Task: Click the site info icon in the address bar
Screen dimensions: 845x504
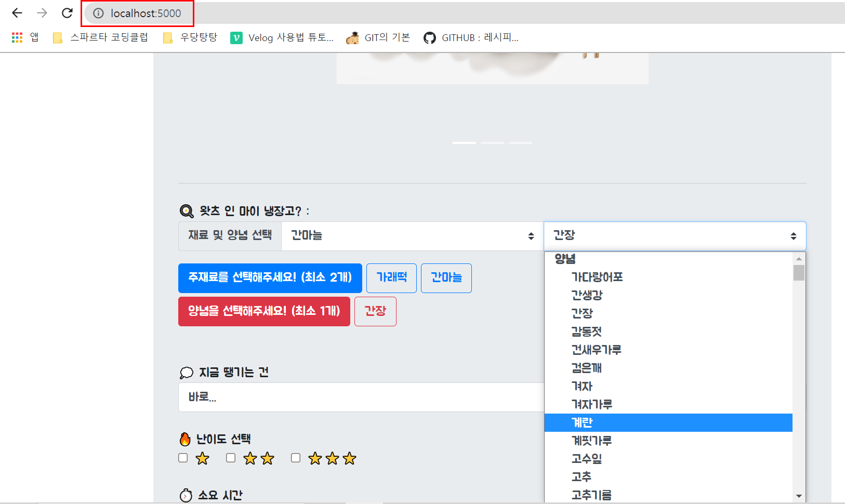Action: tap(98, 14)
